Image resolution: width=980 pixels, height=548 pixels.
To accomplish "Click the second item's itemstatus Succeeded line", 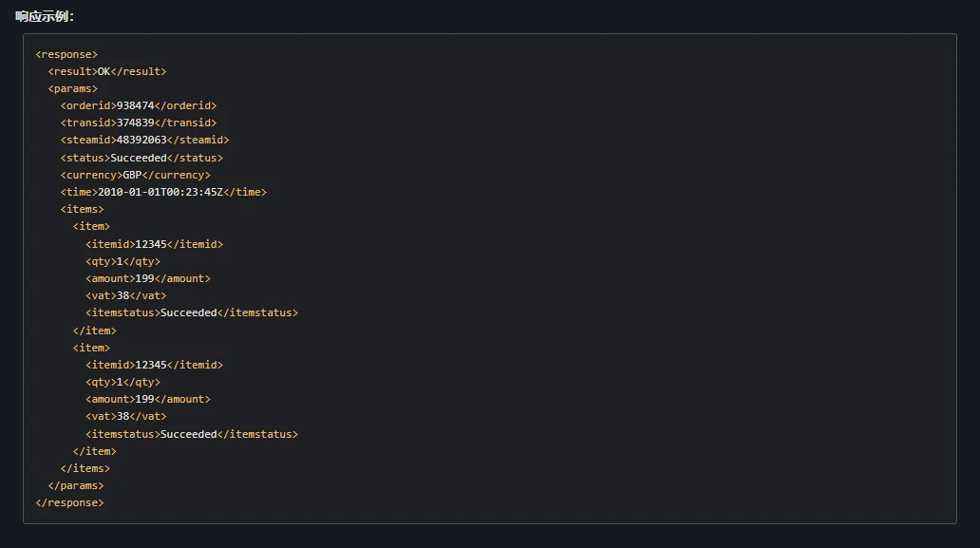I will click(191, 434).
